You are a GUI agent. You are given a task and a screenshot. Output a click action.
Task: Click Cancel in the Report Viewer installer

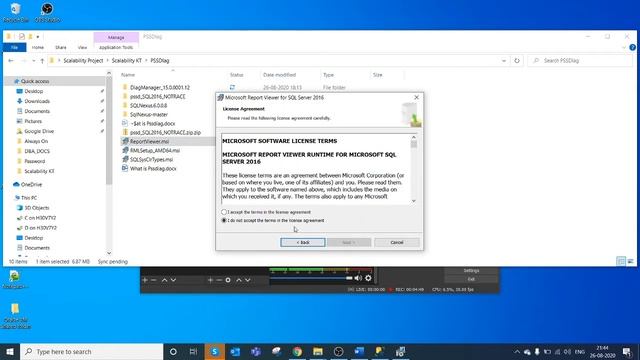pos(397,242)
